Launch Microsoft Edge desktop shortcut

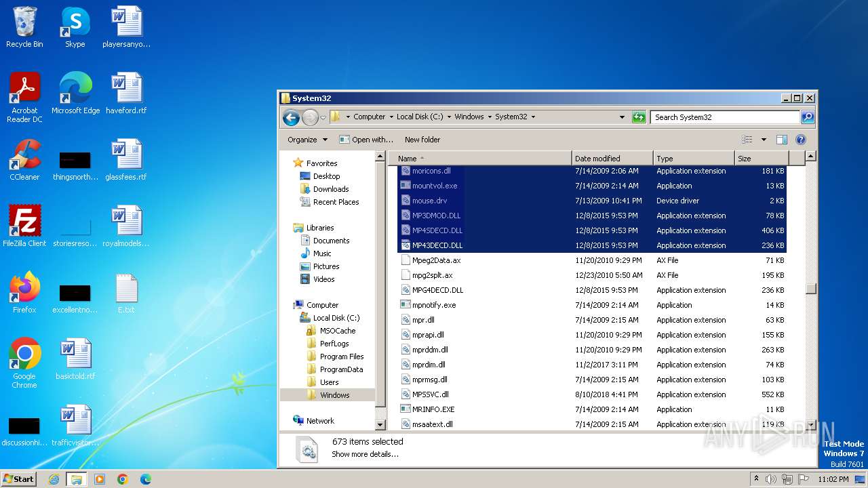pos(75,94)
